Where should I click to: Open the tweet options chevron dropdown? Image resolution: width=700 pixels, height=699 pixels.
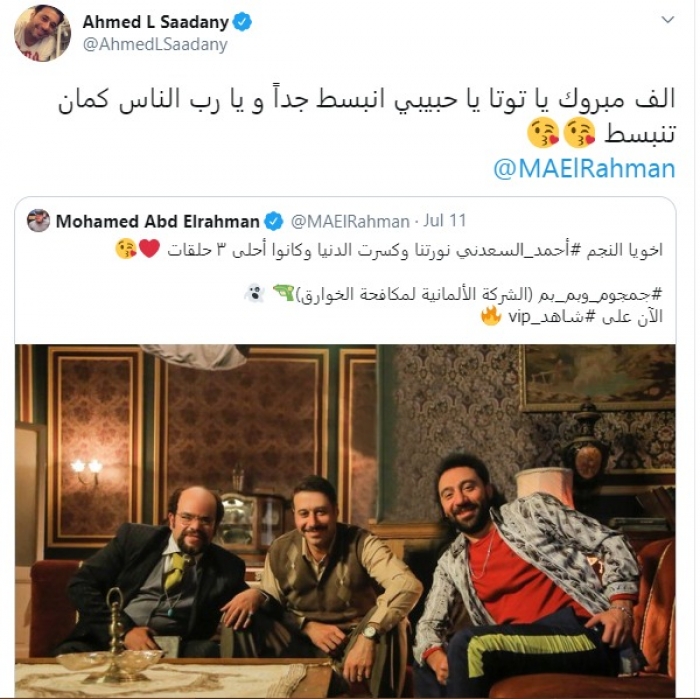click(667, 20)
